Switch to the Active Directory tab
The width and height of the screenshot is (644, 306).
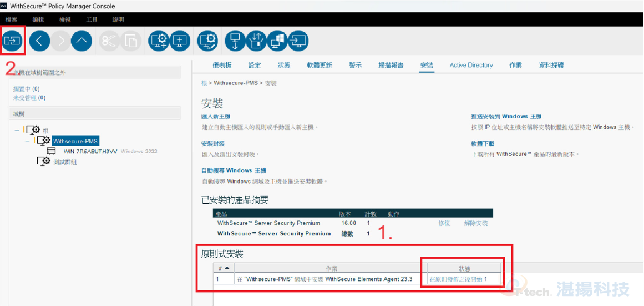(471, 65)
